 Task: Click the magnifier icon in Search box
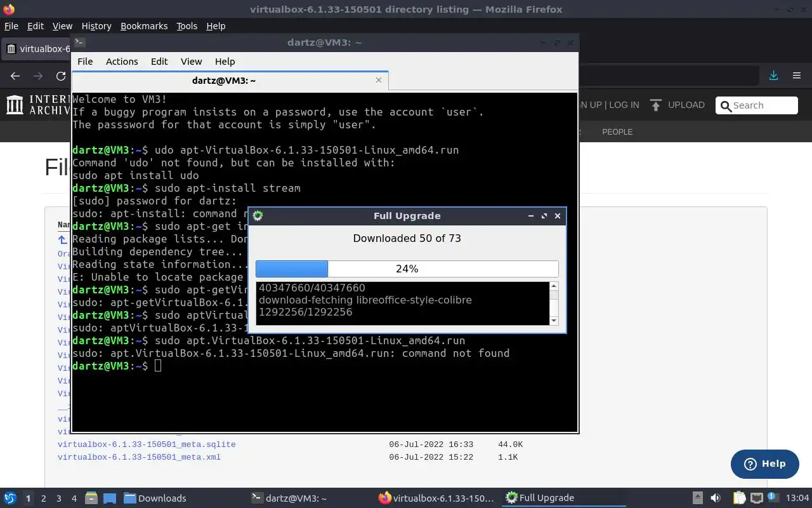pos(726,105)
